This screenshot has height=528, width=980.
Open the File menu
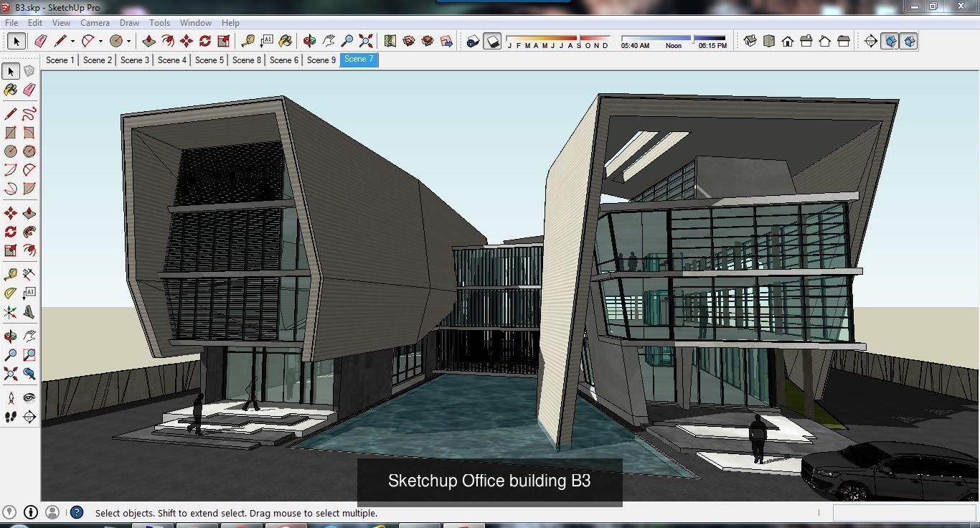click(11, 23)
